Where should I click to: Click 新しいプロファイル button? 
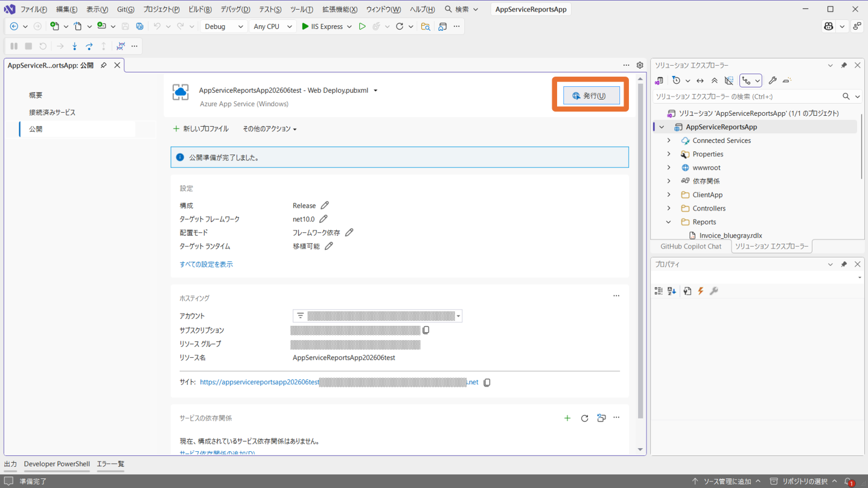point(200,129)
